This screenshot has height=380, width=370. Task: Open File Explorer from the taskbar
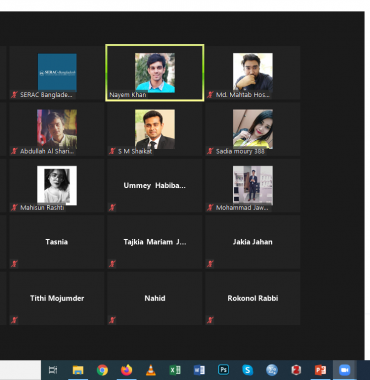coord(78,370)
